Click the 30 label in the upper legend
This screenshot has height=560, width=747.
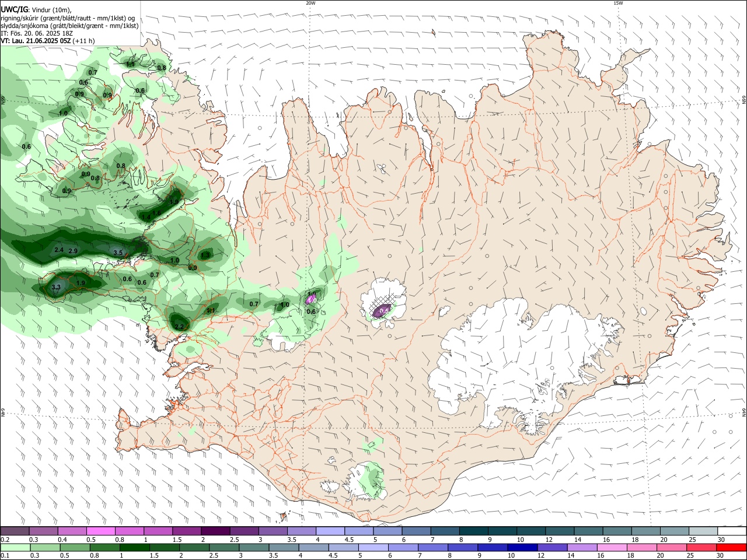coord(721,540)
